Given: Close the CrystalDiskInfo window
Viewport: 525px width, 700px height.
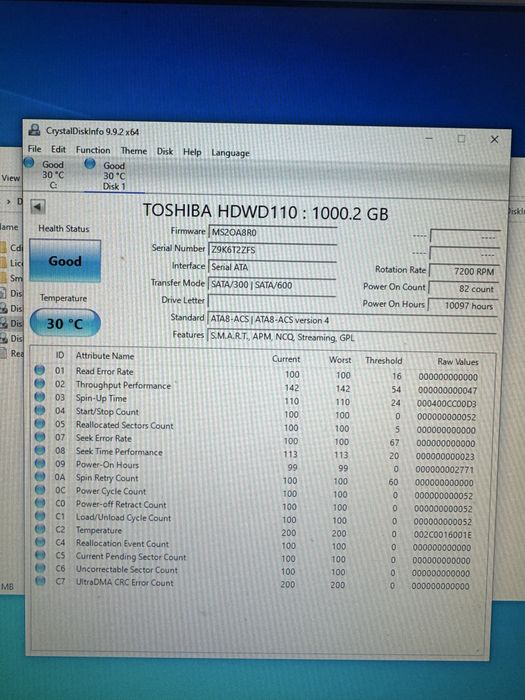Looking at the screenshot, I should coord(494,139).
